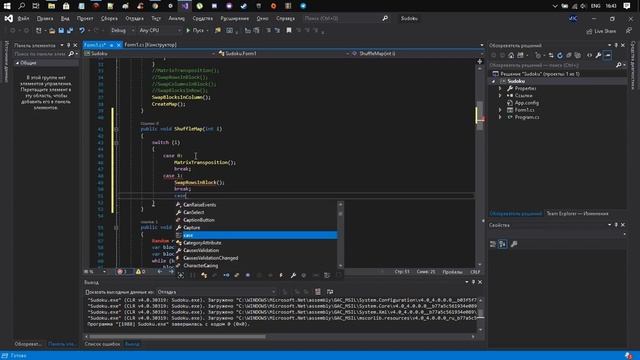Image resolution: width=640 pixels, height=360 pixels.
Task: Select 'CanSelect' in the IntelliSense list
Action: pos(256,212)
